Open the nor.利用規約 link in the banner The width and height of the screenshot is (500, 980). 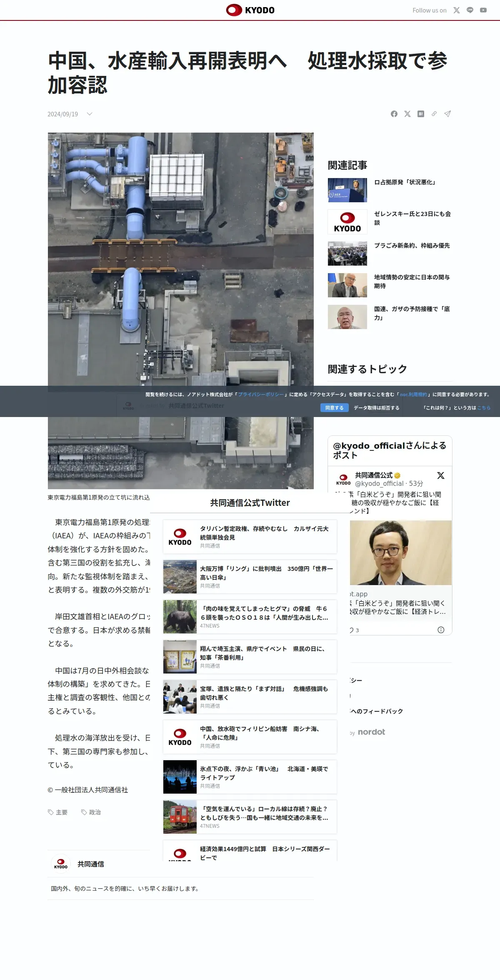click(413, 395)
